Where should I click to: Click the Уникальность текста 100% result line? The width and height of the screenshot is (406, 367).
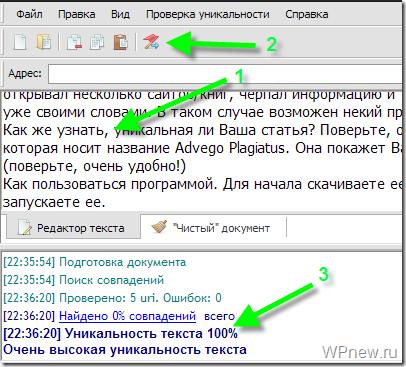point(120,333)
